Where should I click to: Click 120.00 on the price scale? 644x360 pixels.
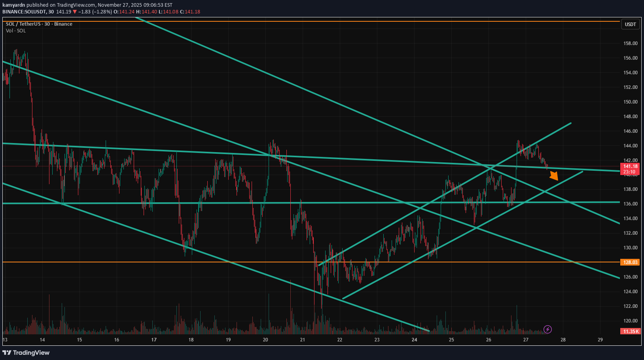pyautogui.click(x=630, y=321)
